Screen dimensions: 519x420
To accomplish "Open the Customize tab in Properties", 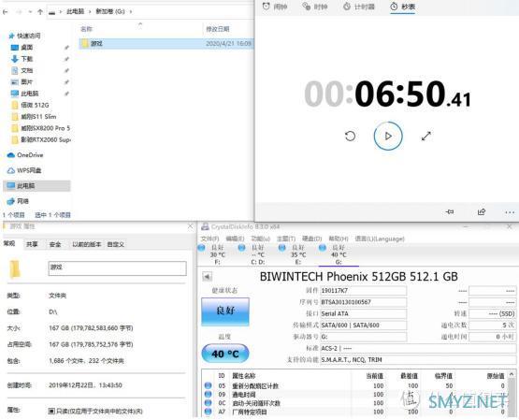I will tap(116, 244).
